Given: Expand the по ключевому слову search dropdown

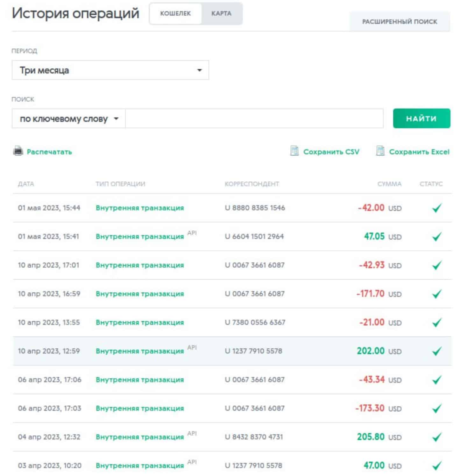Looking at the screenshot, I should click(69, 119).
